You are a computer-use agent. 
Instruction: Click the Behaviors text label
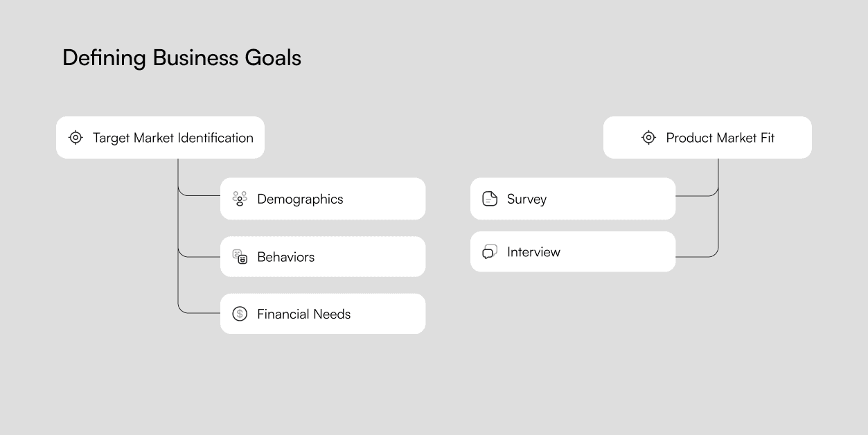[285, 256]
